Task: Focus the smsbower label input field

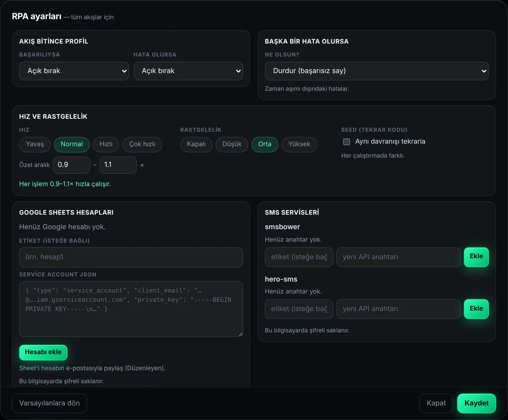Action: (x=299, y=257)
